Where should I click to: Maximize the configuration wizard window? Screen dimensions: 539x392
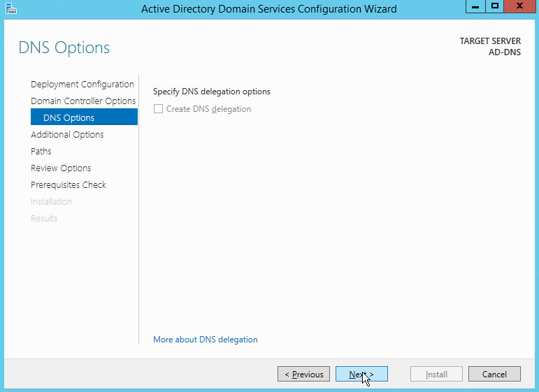495,6
